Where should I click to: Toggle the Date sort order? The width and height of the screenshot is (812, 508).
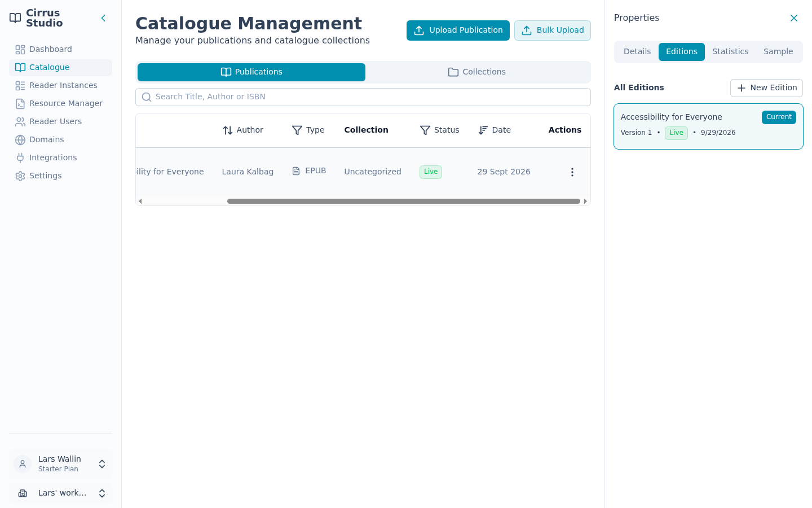[x=495, y=130]
